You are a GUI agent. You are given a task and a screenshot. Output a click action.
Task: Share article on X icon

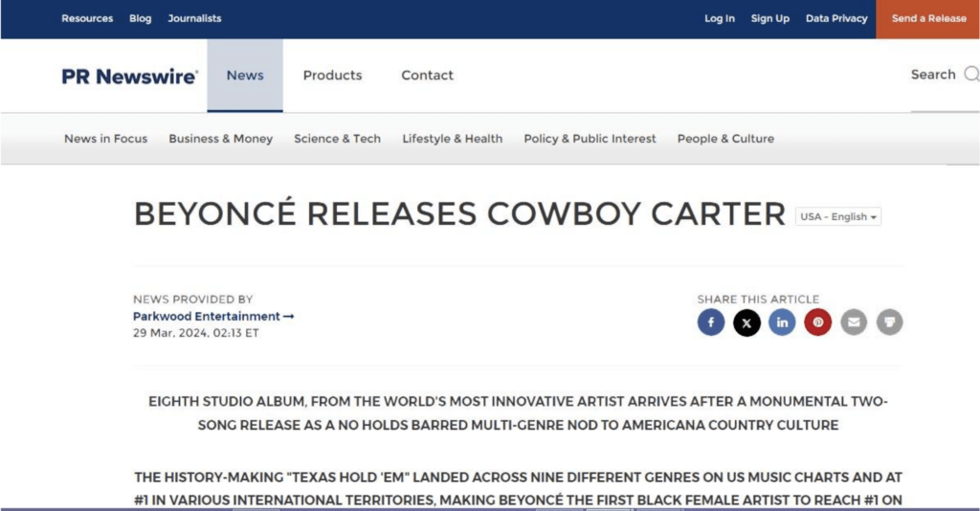pyautogui.click(x=746, y=322)
